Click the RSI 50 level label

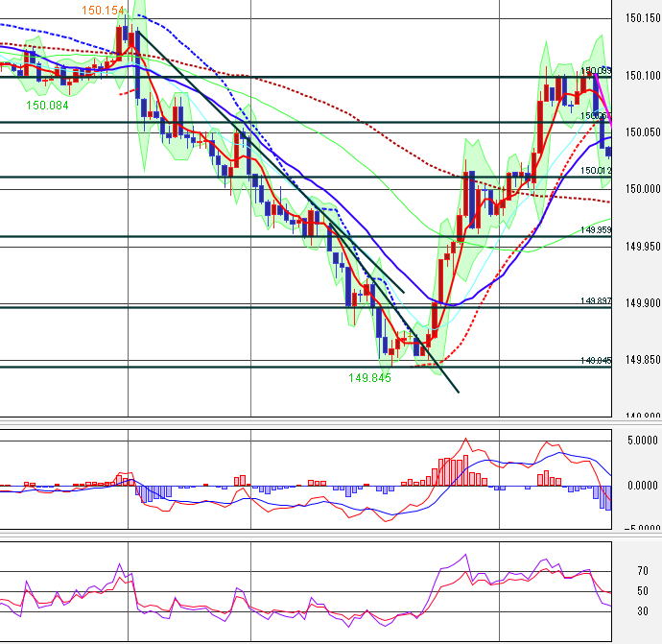tap(641, 591)
